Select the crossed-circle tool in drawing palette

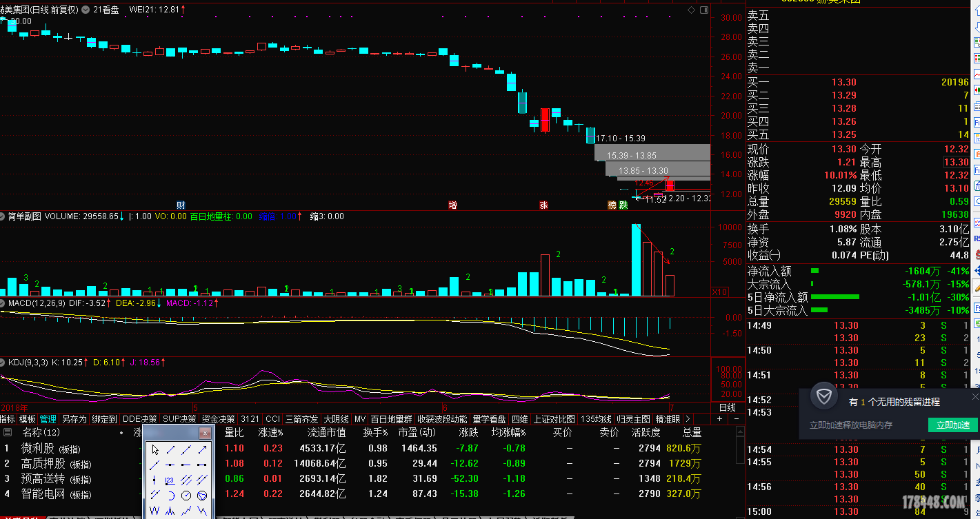point(202,496)
